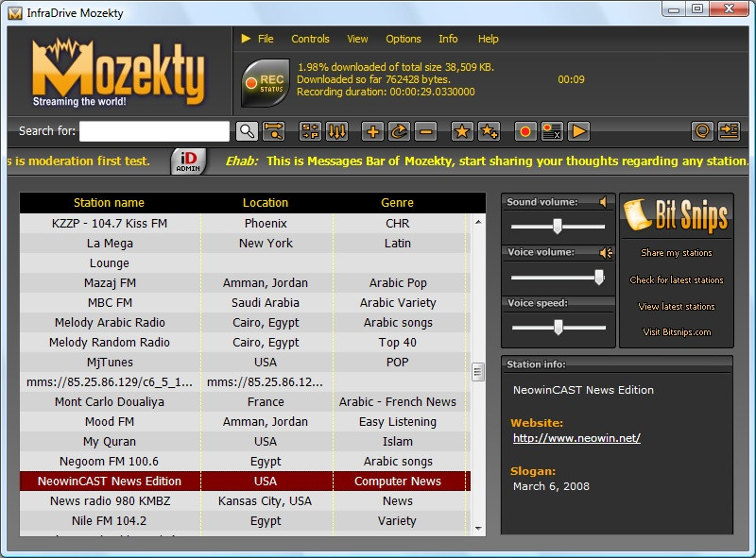The image size is (756, 558).
Task: Start recording with red dot button
Action: pyautogui.click(x=525, y=131)
